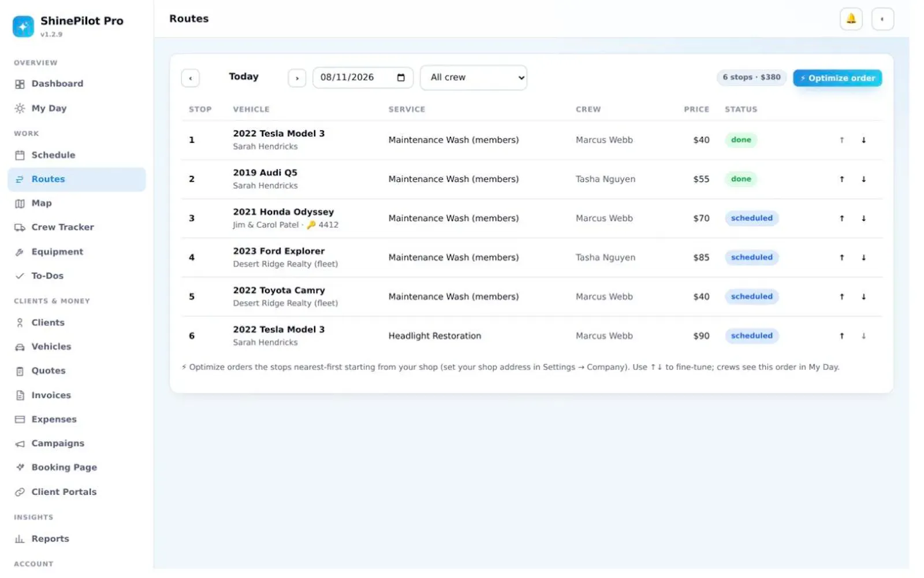Click 2023 Ford Explorer vehicle name
Image resolution: width=924 pixels, height=578 pixels.
279,251
